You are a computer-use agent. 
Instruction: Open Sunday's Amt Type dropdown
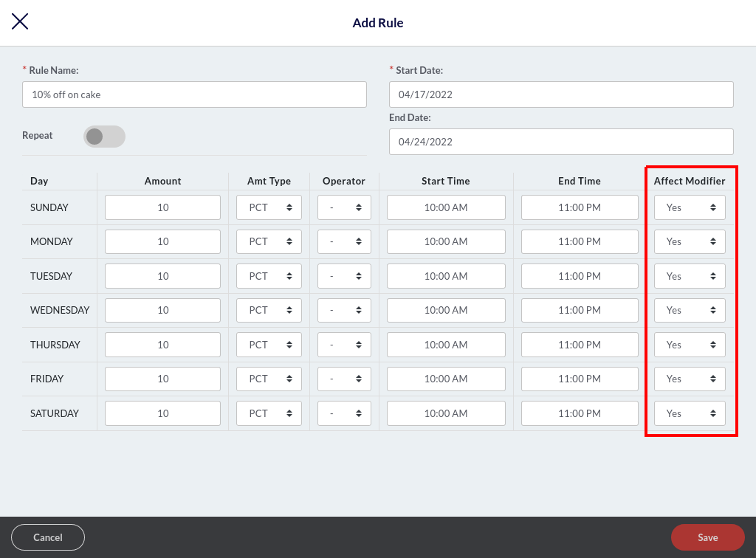coord(269,207)
